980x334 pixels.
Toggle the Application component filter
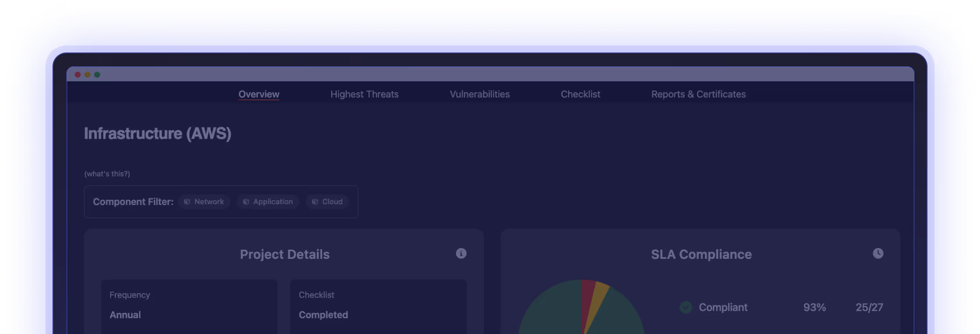268,202
